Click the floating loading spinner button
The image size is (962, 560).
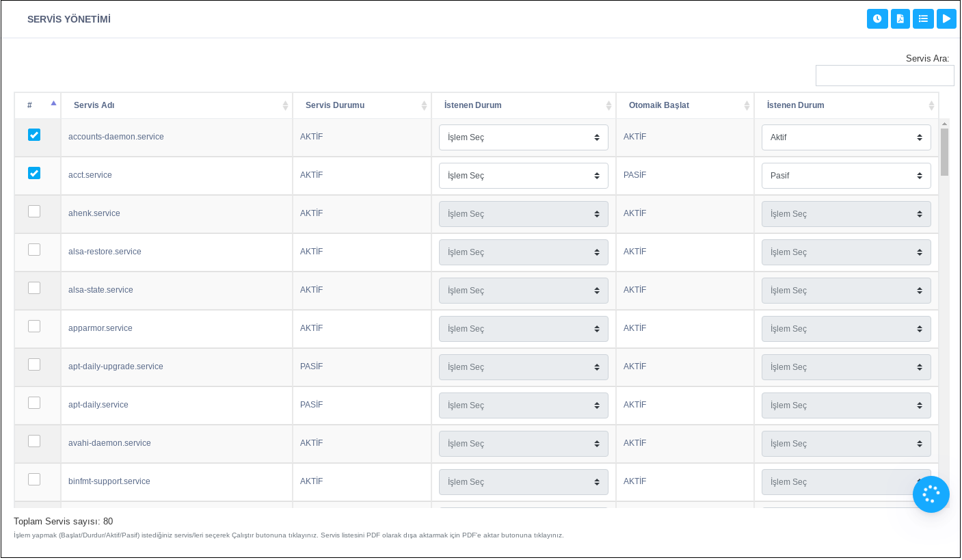pos(931,494)
